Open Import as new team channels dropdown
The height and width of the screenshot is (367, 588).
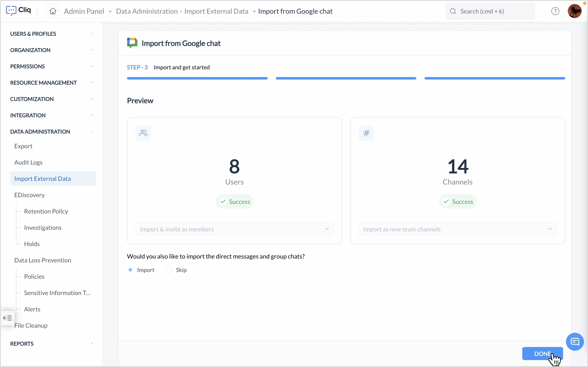tap(457, 229)
